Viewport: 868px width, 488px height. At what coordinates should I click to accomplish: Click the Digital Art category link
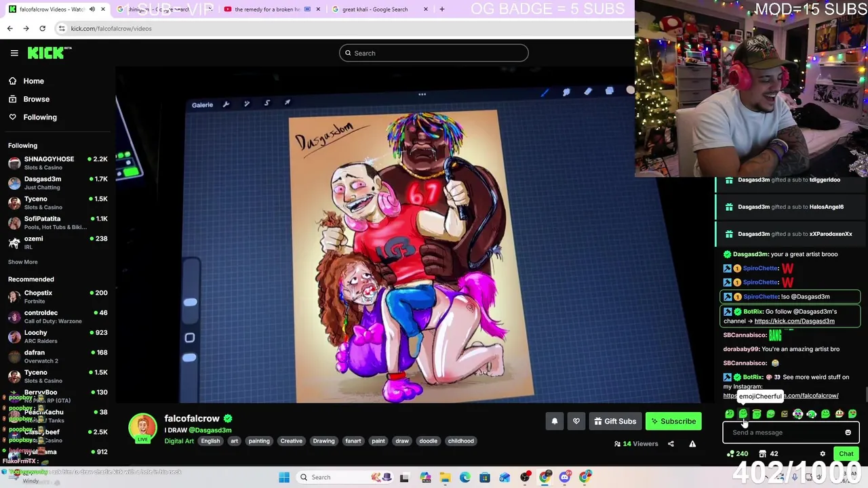pos(179,441)
